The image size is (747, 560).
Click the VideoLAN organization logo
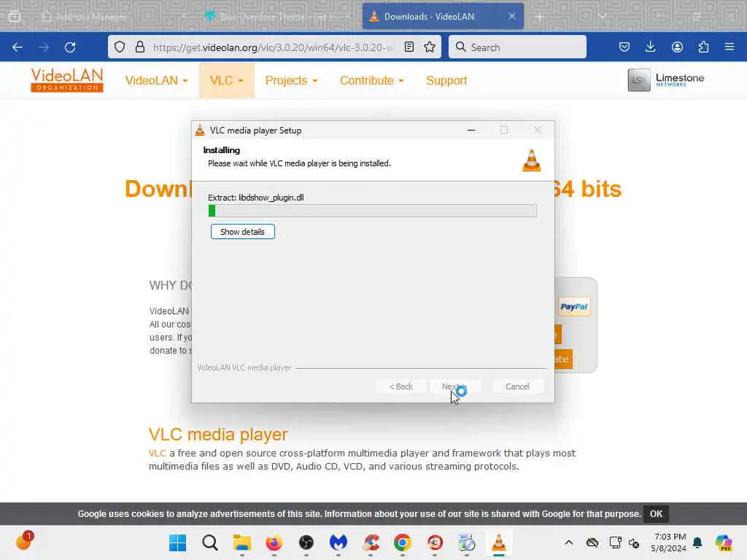coord(66,80)
